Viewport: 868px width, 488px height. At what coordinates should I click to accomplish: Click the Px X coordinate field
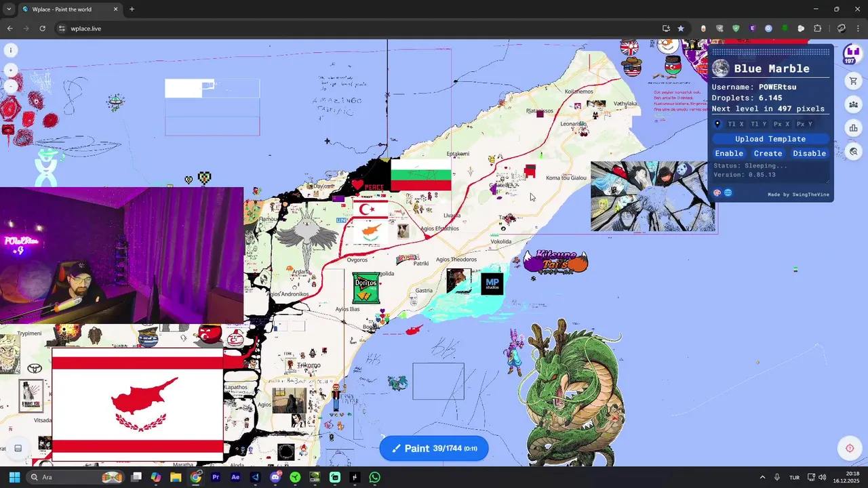point(782,124)
